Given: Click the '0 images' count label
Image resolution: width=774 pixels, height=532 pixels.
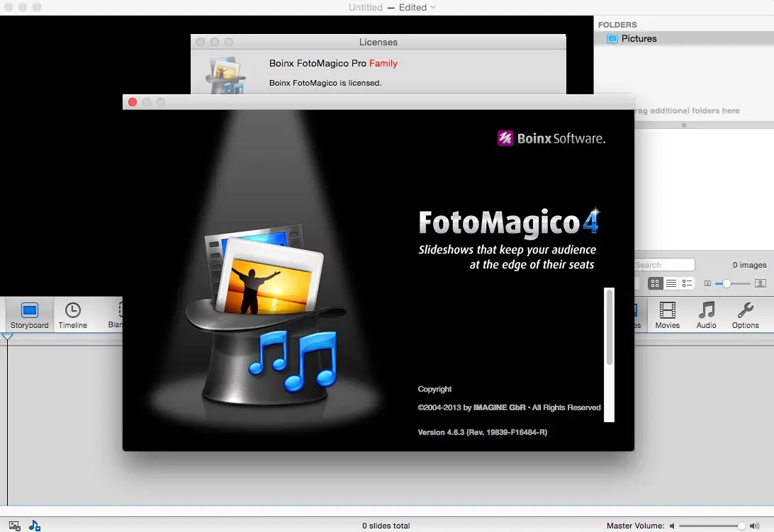Looking at the screenshot, I should (749, 265).
